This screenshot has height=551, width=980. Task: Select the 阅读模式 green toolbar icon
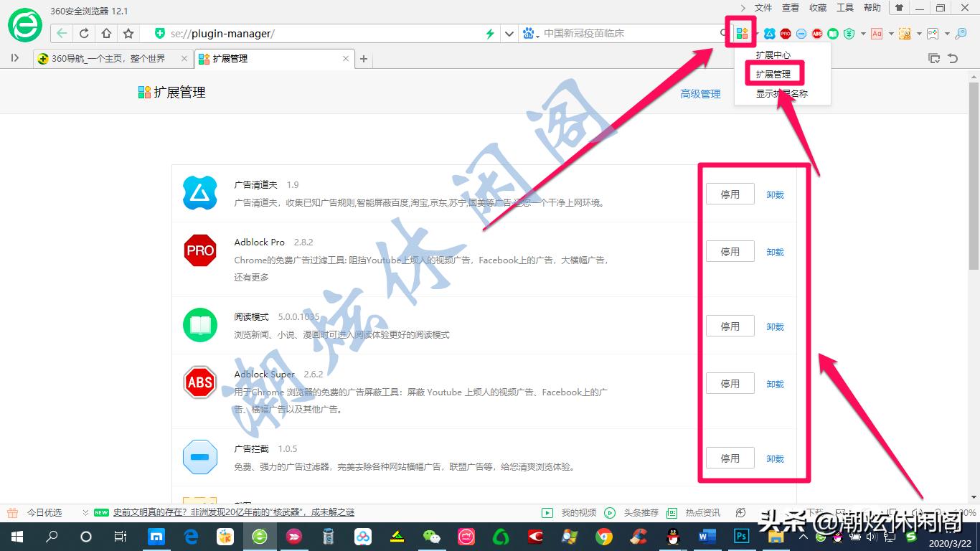click(x=834, y=33)
